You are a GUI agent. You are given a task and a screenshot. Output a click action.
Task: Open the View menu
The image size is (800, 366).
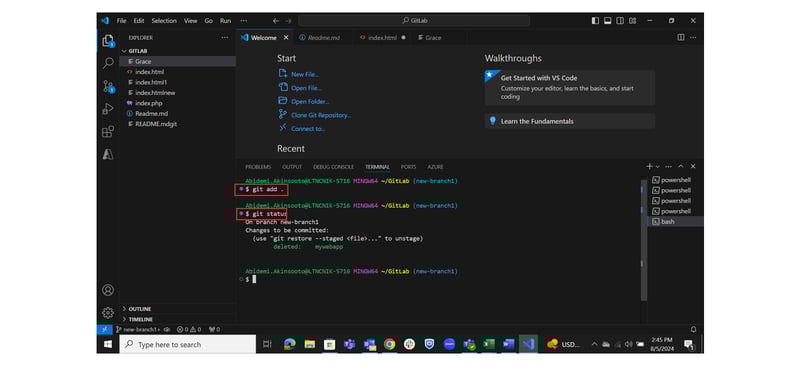tap(190, 21)
